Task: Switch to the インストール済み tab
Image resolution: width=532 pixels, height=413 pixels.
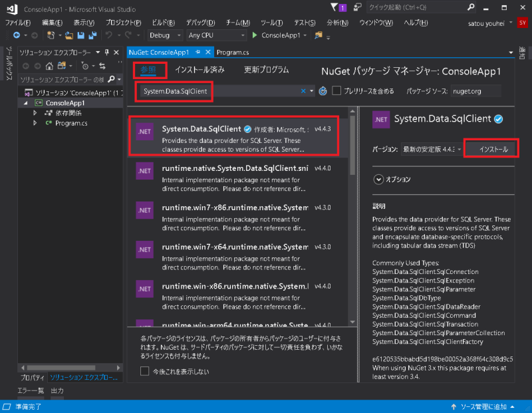Action: coord(200,70)
